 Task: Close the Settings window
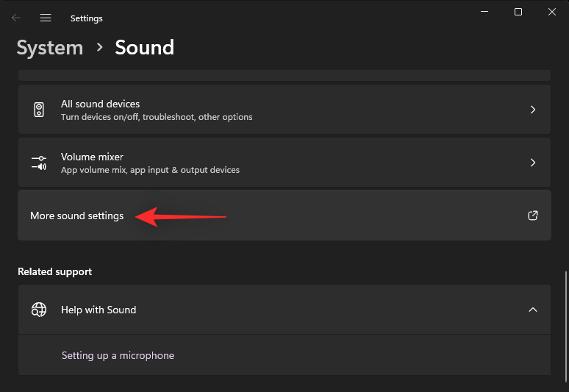[552, 12]
